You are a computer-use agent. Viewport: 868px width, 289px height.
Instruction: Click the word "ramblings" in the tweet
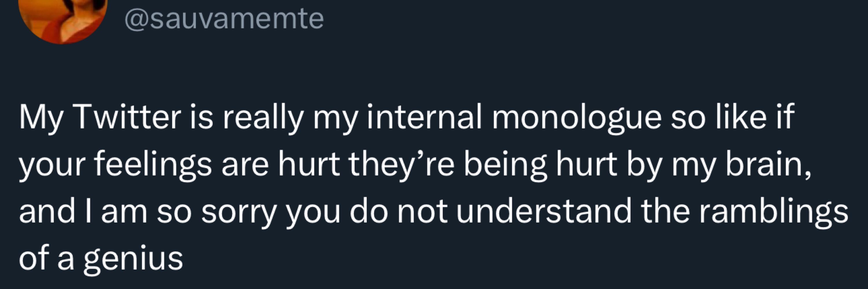tap(774, 213)
